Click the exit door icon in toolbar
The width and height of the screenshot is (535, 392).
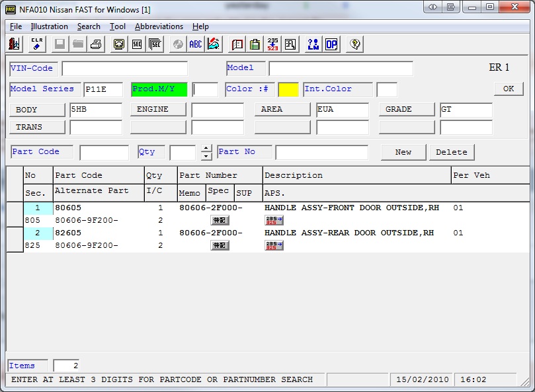click(15, 44)
